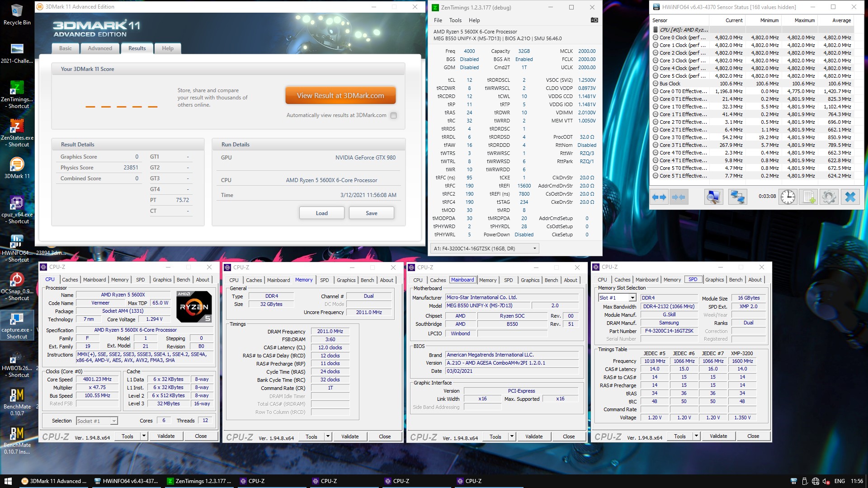Open the Windows Start button
The image size is (868, 488).
[x=8, y=481]
